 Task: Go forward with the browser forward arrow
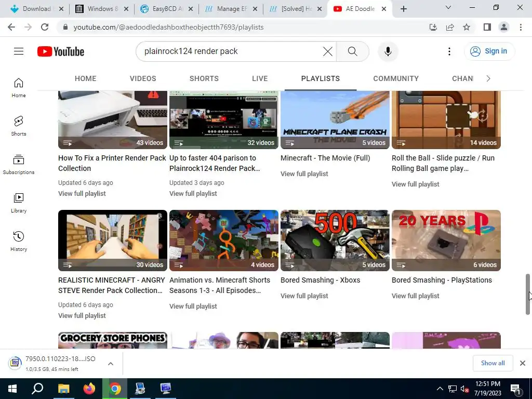[28, 27]
